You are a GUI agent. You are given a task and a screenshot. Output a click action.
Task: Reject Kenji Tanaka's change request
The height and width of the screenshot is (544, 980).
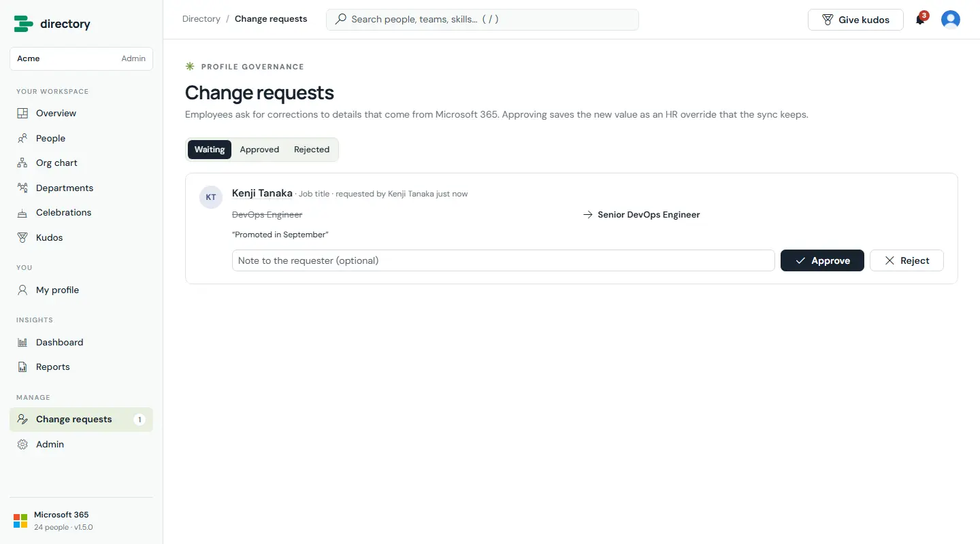pyautogui.click(x=906, y=260)
